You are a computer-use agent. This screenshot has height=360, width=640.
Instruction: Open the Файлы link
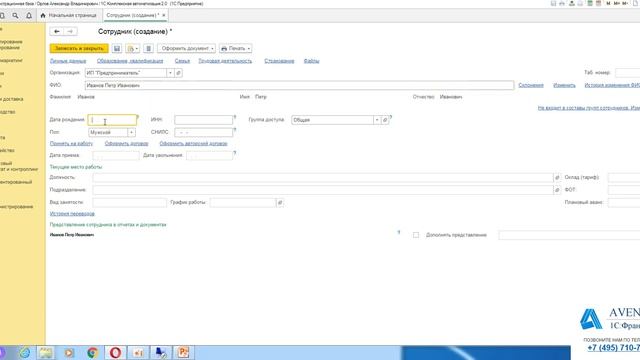[x=311, y=61]
